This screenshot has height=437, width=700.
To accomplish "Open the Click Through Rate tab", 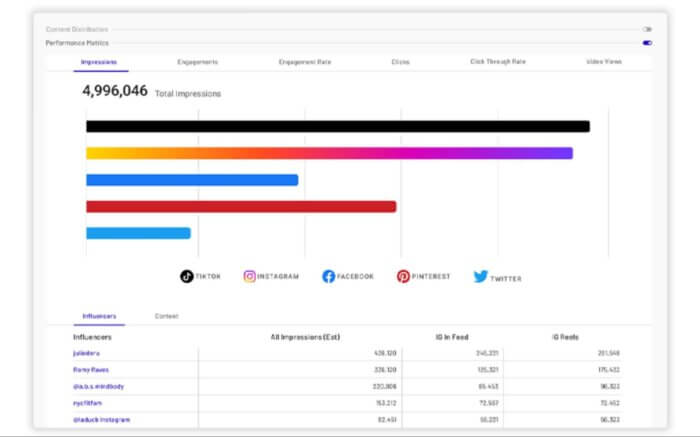I will [497, 62].
